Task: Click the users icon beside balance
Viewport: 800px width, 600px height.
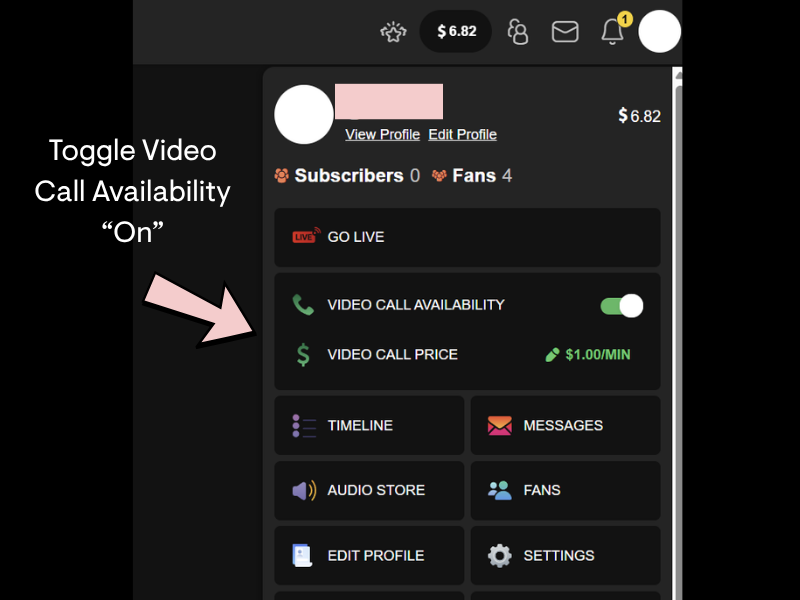Action: (518, 32)
